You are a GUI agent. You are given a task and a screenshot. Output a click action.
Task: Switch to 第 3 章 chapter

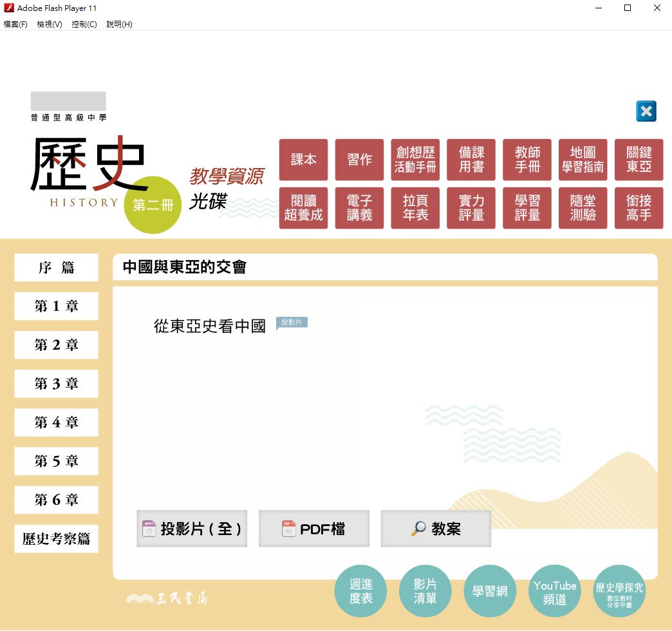click(x=57, y=384)
